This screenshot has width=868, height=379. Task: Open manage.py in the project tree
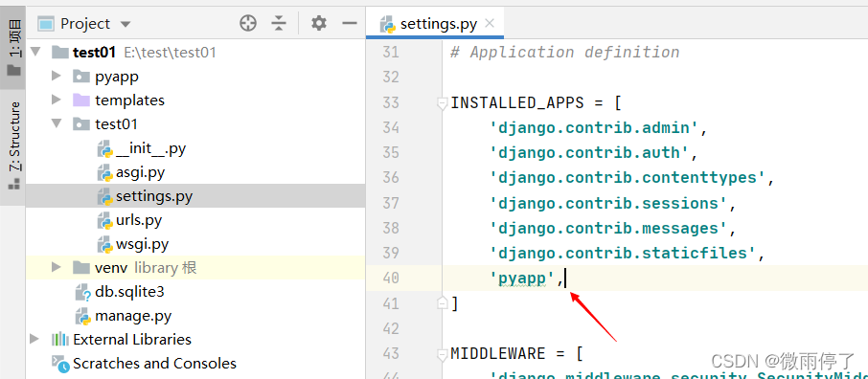(x=133, y=316)
